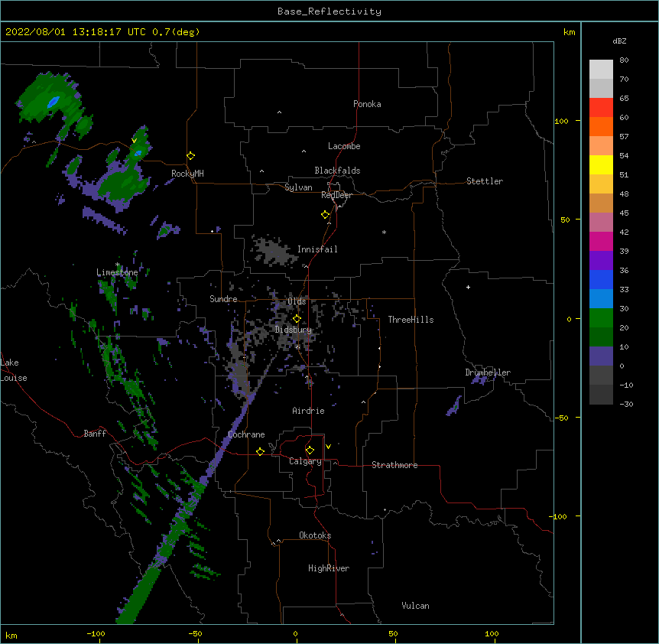Click the RedDeer city label
659x644 pixels.
(x=336, y=195)
